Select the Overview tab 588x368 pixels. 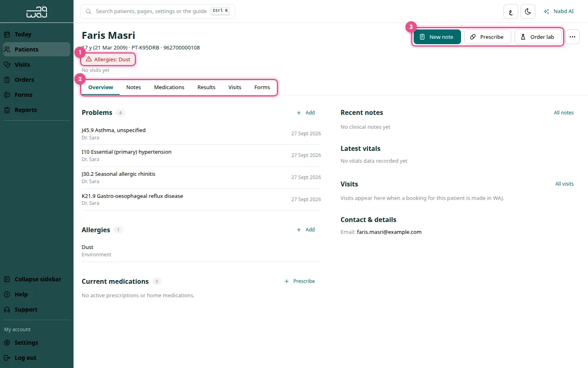pos(100,87)
